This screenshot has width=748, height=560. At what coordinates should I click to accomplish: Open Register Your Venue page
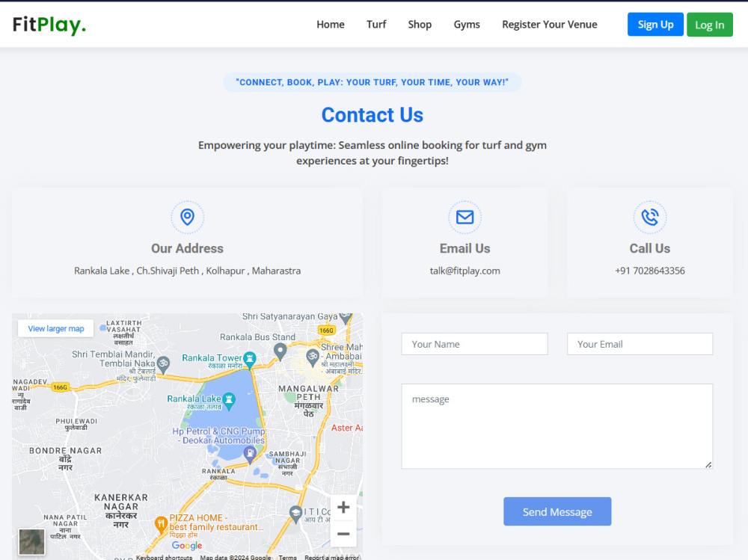coord(549,25)
